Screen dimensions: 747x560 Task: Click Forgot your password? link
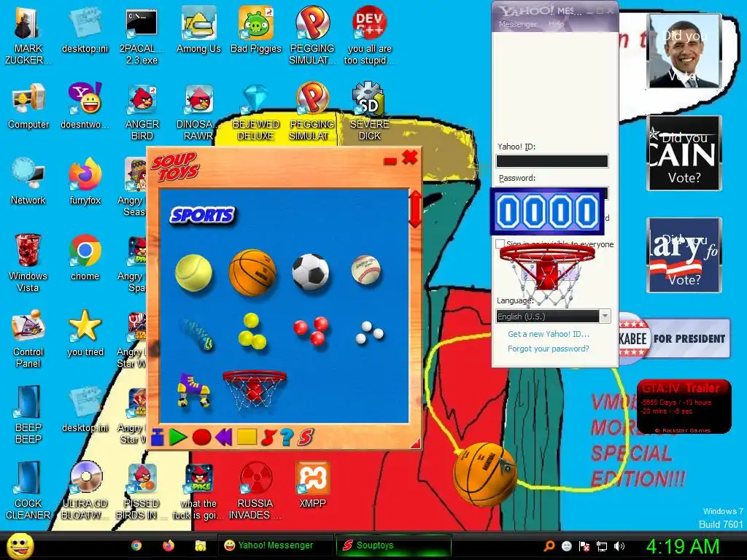pos(549,349)
